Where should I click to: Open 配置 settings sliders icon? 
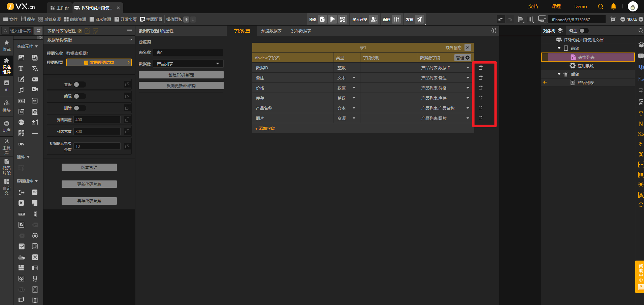pos(396,19)
